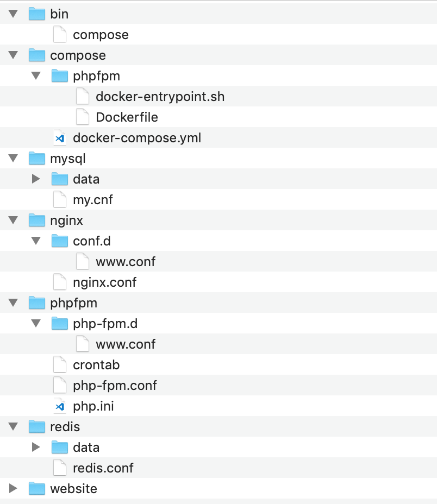Click the mysql folder icon

pos(36,158)
